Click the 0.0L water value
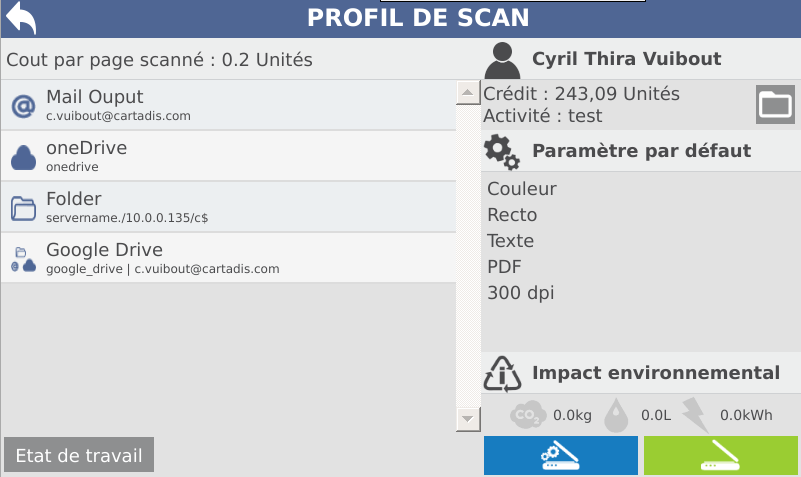This screenshot has width=801, height=477. pos(656,415)
